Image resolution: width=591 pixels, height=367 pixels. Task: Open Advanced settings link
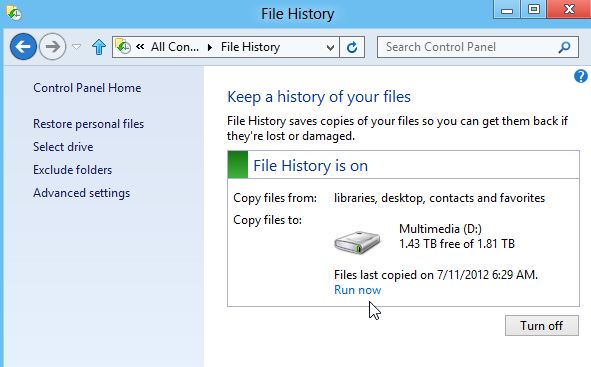point(81,193)
